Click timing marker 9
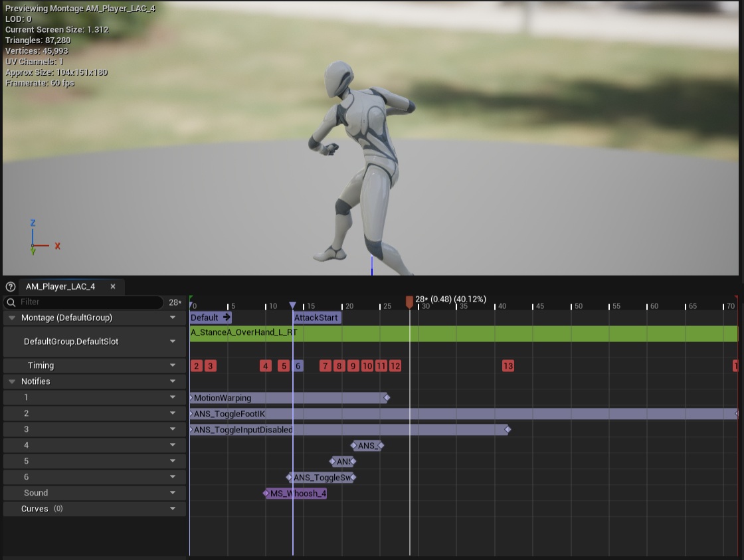Screen dimensions: 744x560 tap(353, 366)
